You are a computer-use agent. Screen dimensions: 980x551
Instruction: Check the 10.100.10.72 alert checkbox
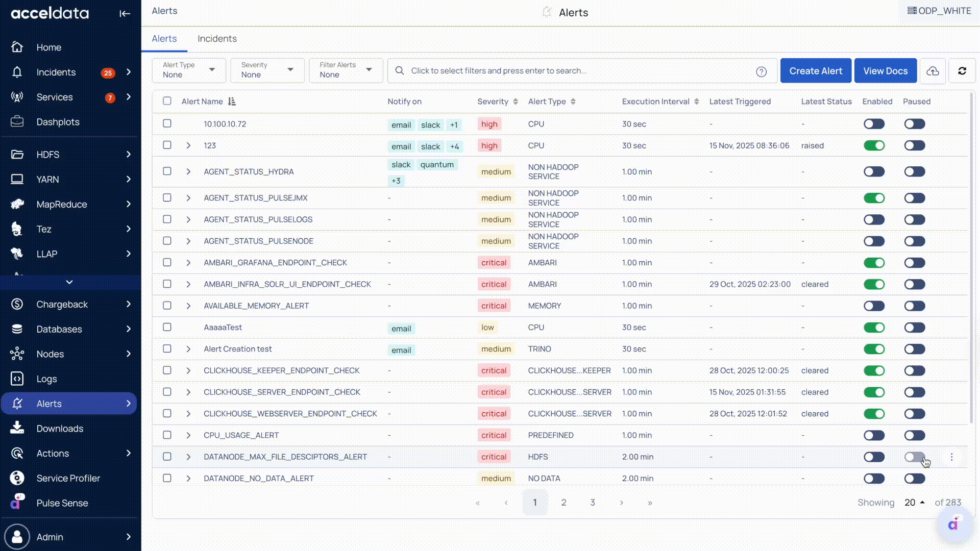point(167,124)
